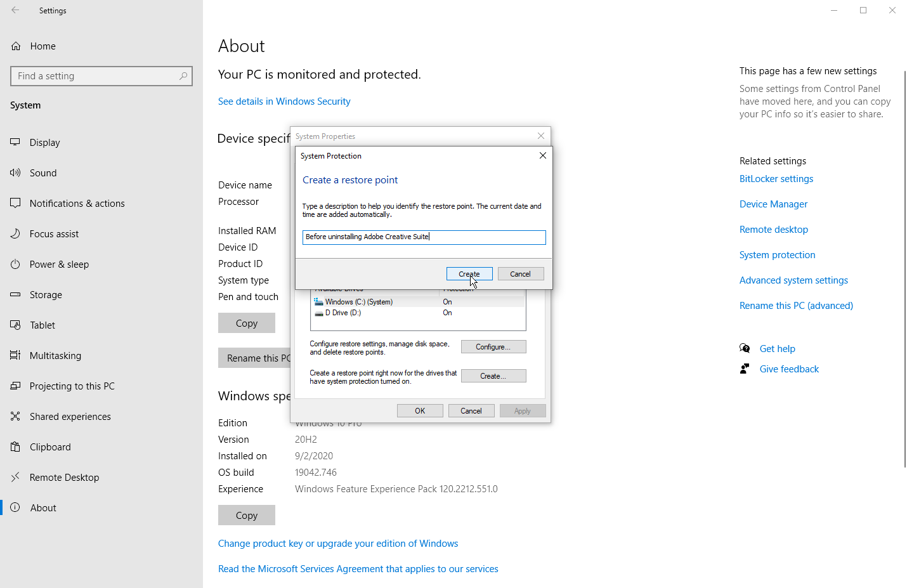Open Remote desktop related link
This screenshot has width=907, height=588.
click(774, 230)
